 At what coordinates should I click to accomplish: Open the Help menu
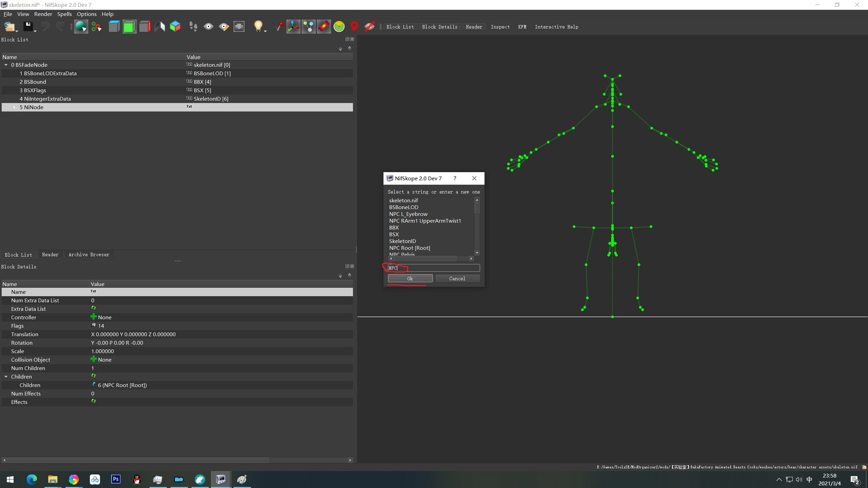[x=108, y=14]
